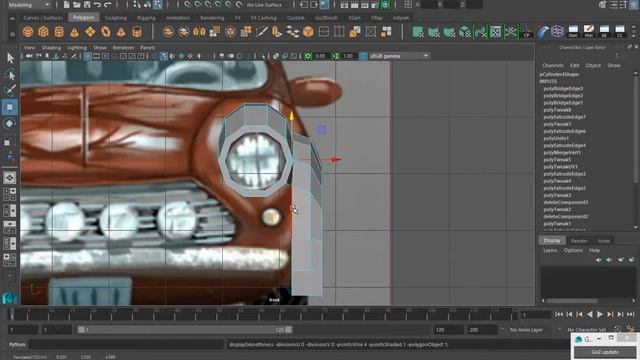The image size is (640, 360).
Task: Open the Layers menu in Layer Editor
Action: (550, 250)
